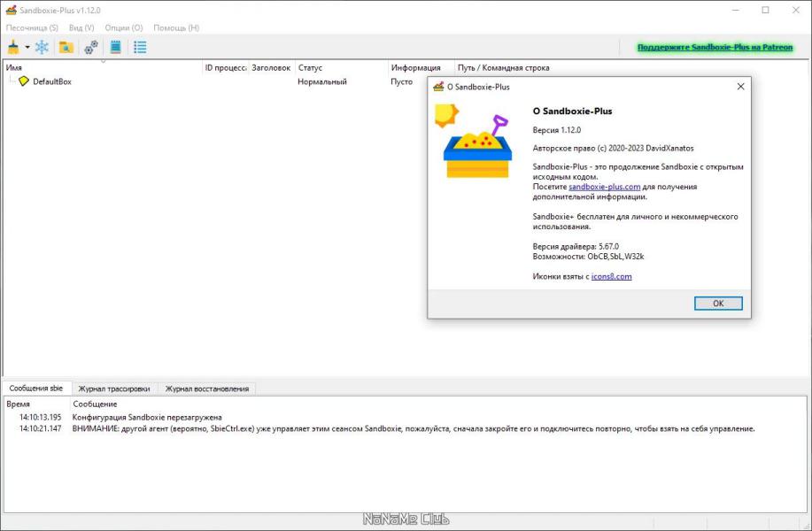This screenshot has width=812, height=531.
Task: Switch to the Сообщения sbie tab
Action: coord(35,389)
